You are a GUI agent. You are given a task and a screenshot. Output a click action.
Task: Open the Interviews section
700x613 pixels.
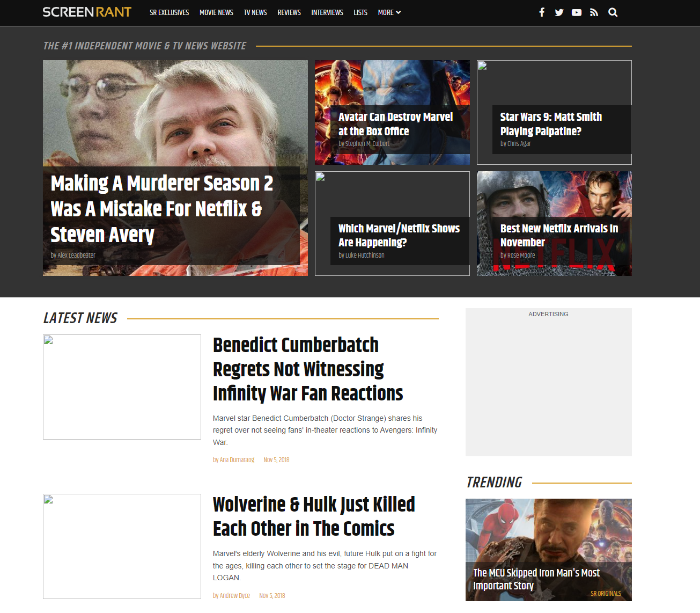coord(327,12)
